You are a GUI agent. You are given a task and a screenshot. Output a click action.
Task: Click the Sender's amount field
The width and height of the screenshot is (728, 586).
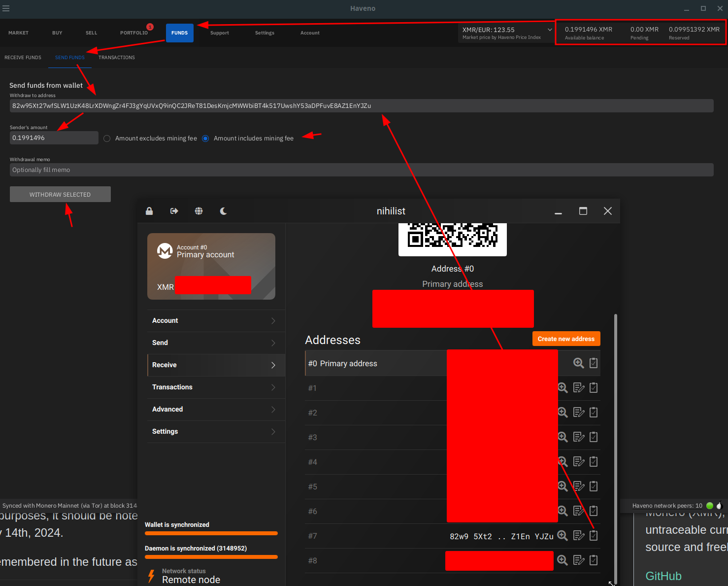[x=54, y=138]
